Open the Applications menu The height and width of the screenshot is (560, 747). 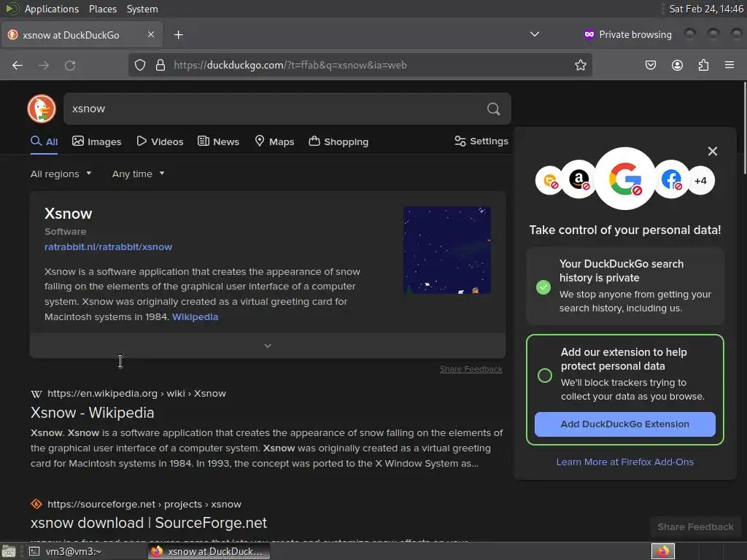[52, 9]
